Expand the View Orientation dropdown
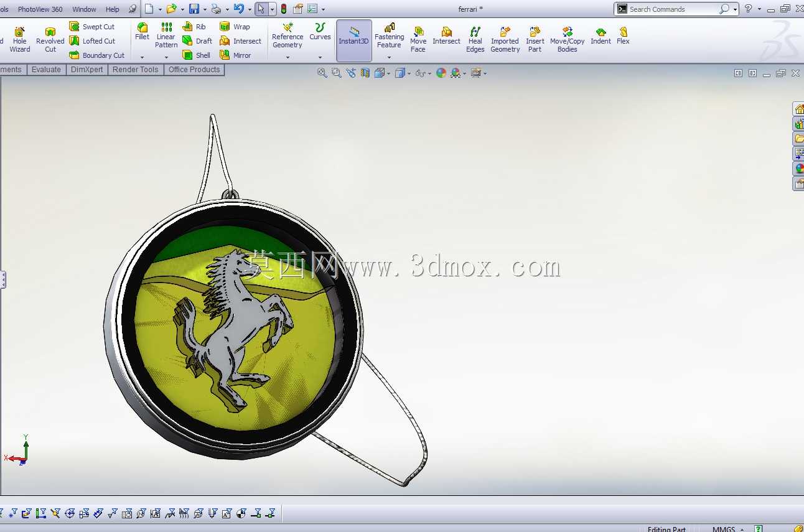The height and width of the screenshot is (532, 804). [388, 73]
